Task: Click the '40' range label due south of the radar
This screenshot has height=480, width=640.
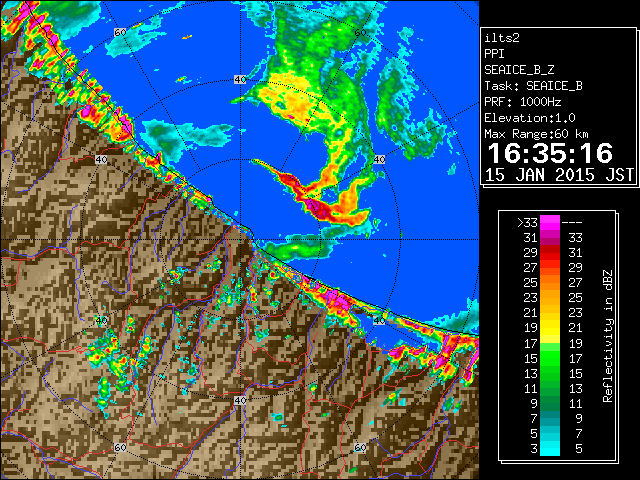Action: click(240, 400)
